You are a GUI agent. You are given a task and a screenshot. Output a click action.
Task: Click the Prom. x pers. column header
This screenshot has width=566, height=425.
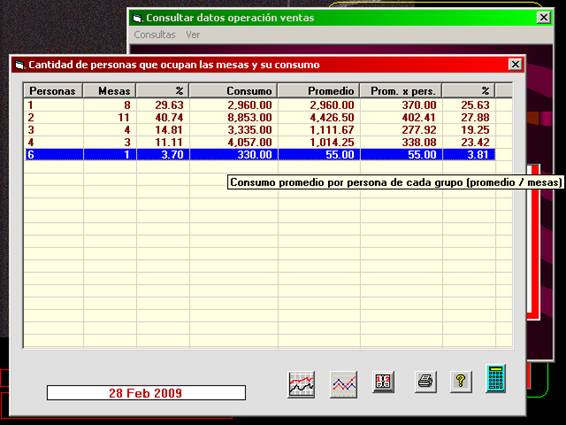401,91
